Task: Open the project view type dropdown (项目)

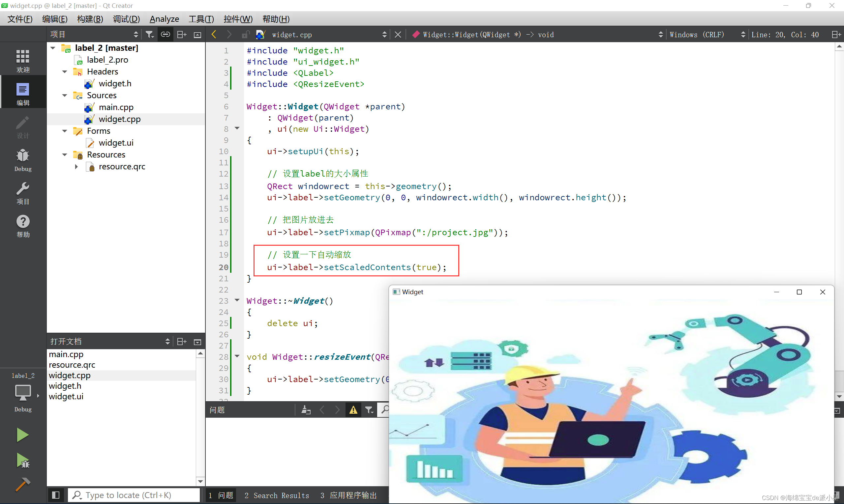Action: [94, 34]
